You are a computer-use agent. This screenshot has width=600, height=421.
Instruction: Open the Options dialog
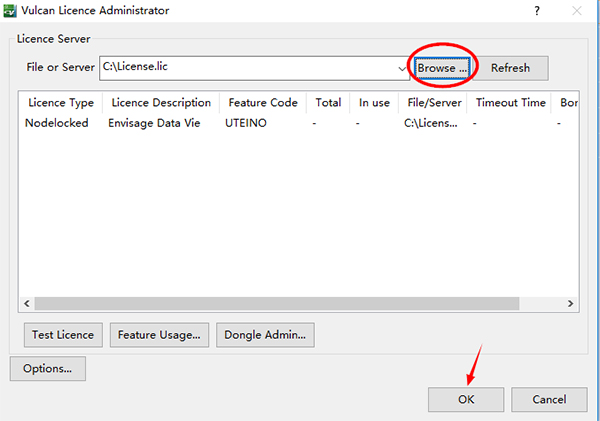pos(47,369)
